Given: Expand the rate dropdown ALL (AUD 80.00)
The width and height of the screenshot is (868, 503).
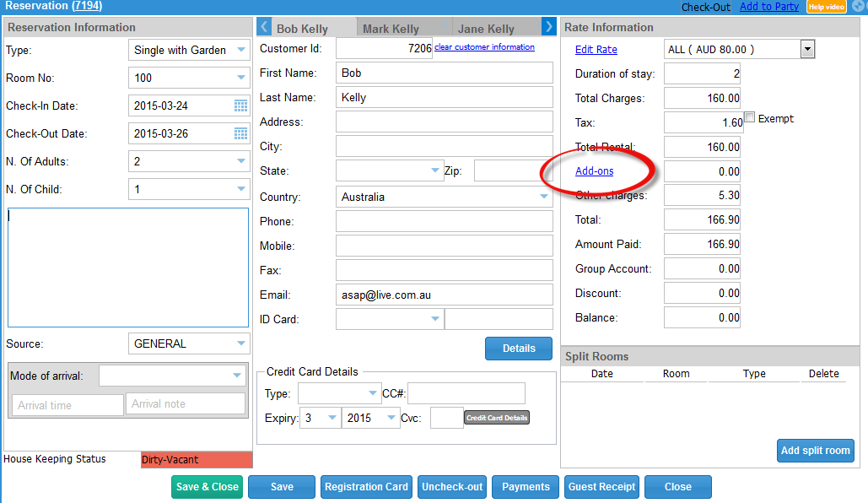Looking at the screenshot, I should [x=807, y=50].
